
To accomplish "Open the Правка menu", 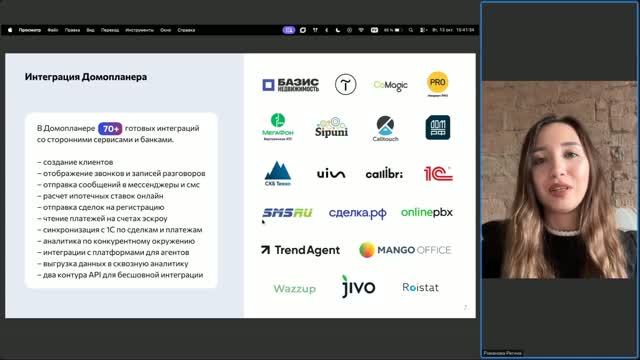I will [72, 30].
